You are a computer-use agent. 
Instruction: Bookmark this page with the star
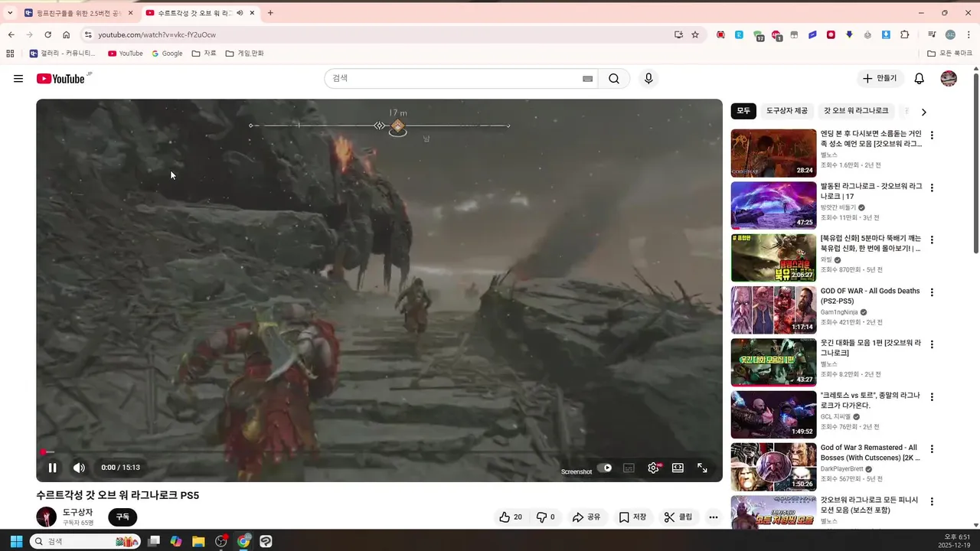click(x=695, y=34)
